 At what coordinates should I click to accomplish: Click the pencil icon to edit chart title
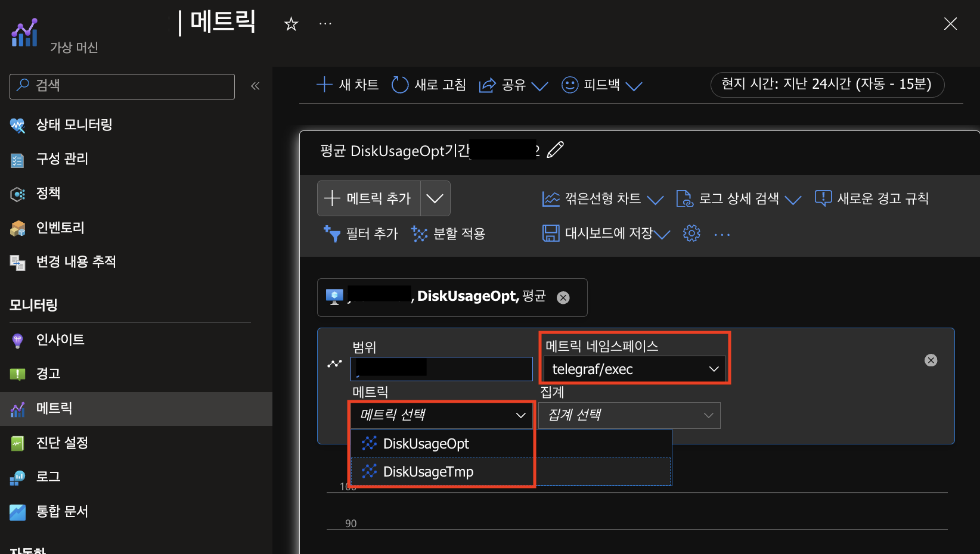point(555,150)
